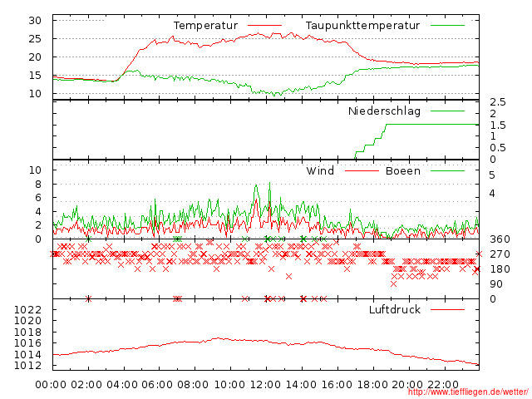Open the tieffliegen.de/wetter link
The image size is (532, 399).
point(468,392)
